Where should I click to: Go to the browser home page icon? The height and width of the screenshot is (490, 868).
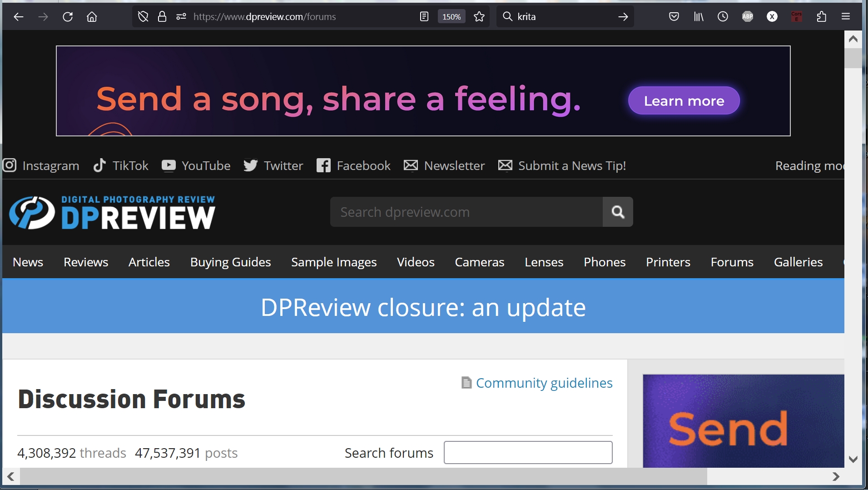(x=92, y=17)
